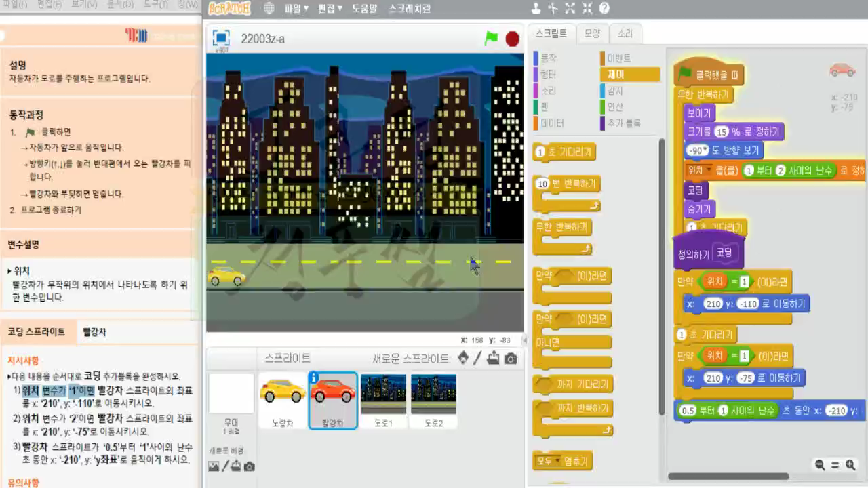Click the 10 value in palette repeat block
Screen dimensions: 868x488
pos(542,184)
